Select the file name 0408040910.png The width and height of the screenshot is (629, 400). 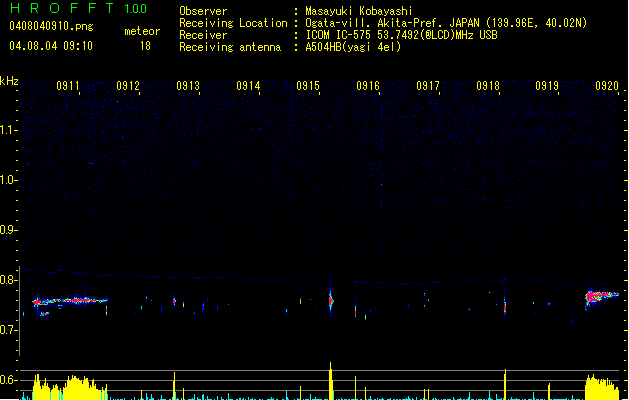[x=51, y=26]
